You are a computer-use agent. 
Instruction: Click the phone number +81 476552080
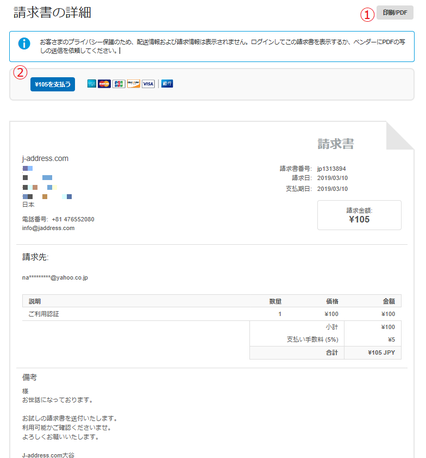[x=73, y=219]
